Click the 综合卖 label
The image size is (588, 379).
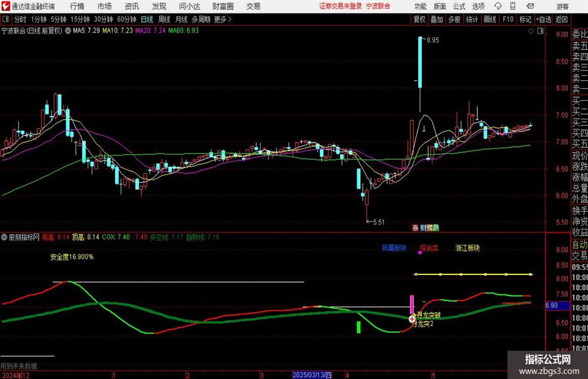(x=429, y=248)
